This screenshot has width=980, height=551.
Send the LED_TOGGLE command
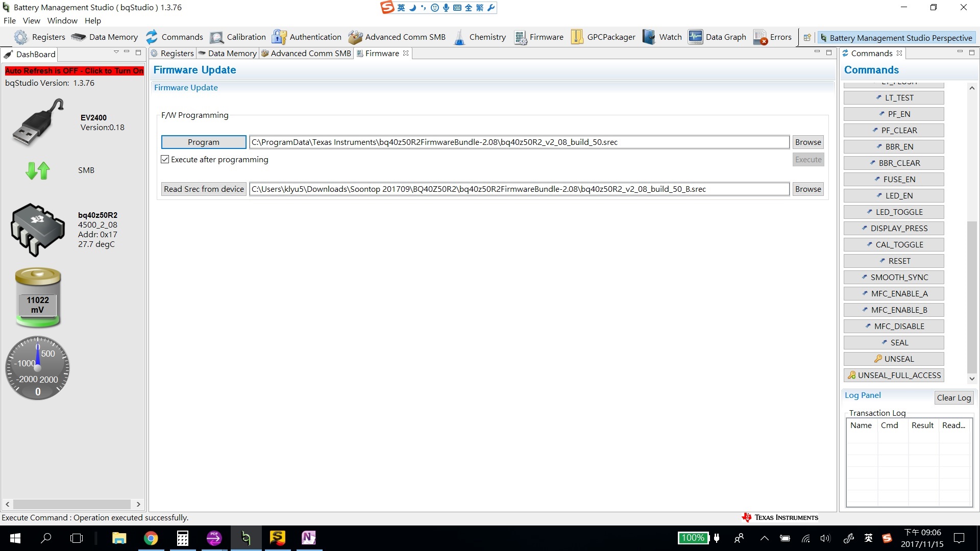click(x=894, y=212)
